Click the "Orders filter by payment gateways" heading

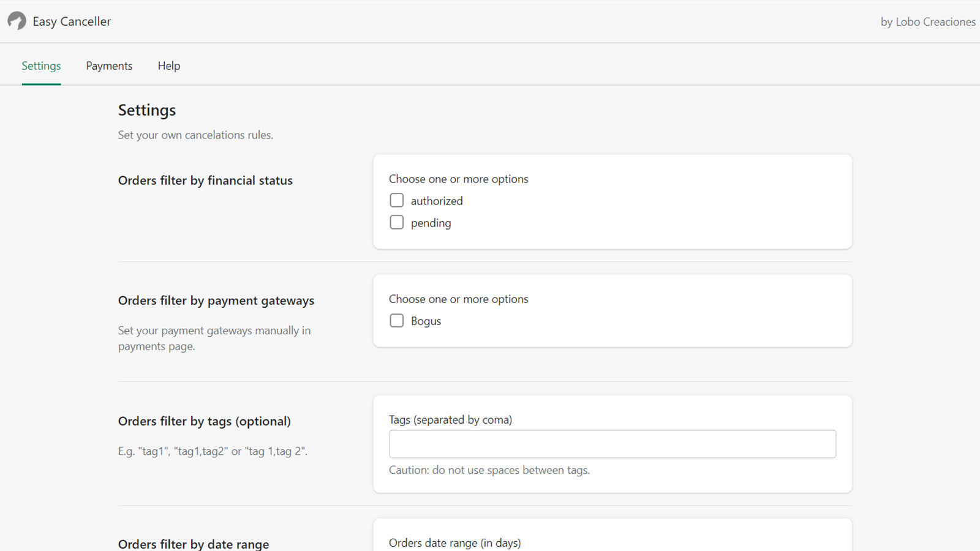click(216, 301)
